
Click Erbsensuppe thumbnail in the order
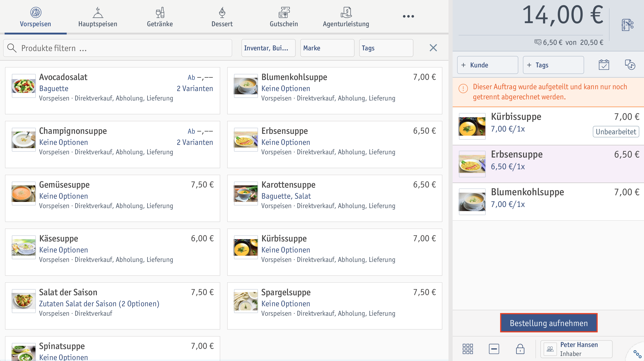(472, 164)
